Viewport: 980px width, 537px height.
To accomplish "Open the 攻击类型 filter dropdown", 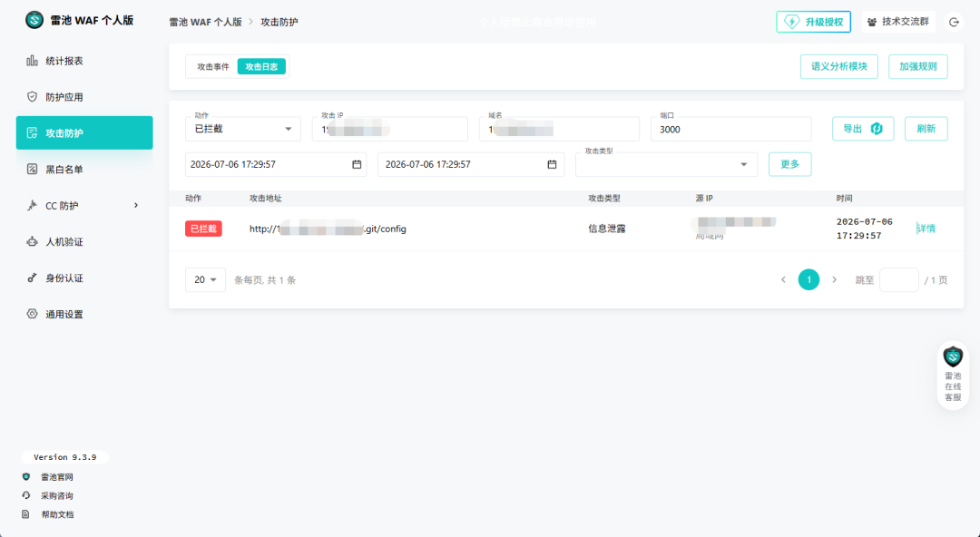I will pyautogui.click(x=666, y=164).
